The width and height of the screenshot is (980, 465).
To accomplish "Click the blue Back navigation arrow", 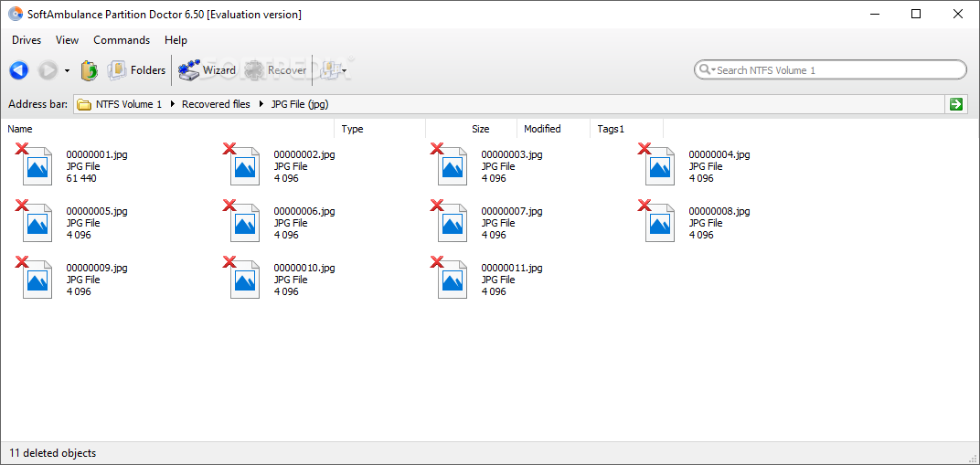I will (19, 70).
